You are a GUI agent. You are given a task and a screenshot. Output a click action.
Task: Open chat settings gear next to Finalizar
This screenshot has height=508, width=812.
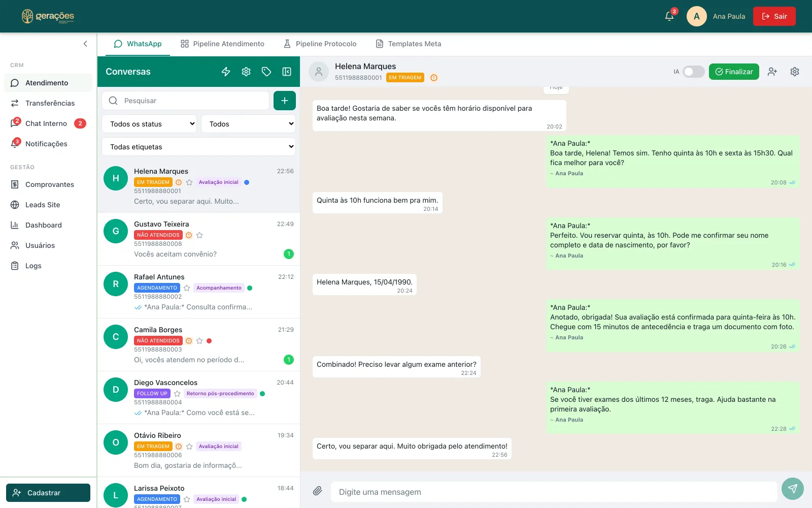(x=795, y=72)
